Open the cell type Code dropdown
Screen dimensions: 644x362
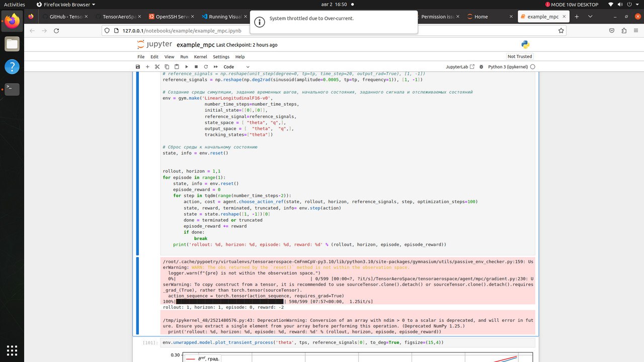[236, 67]
